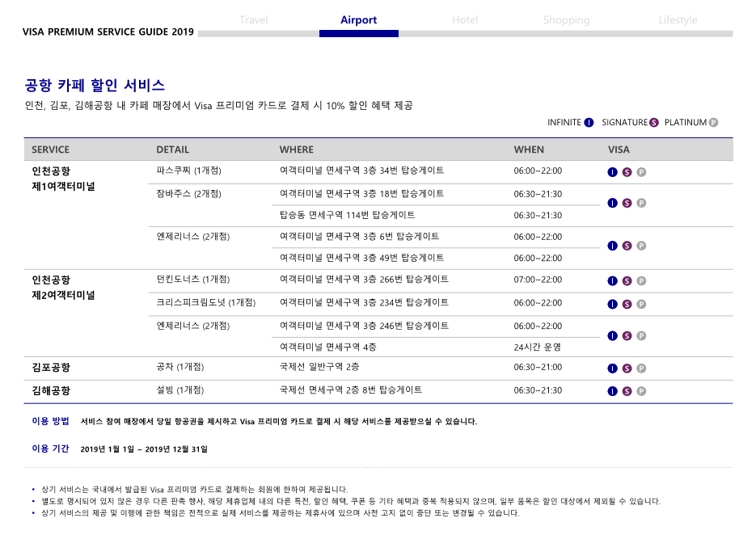Click Signature icon in 김해공항 row
The width and height of the screenshot is (756, 535).
click(627, 391)
